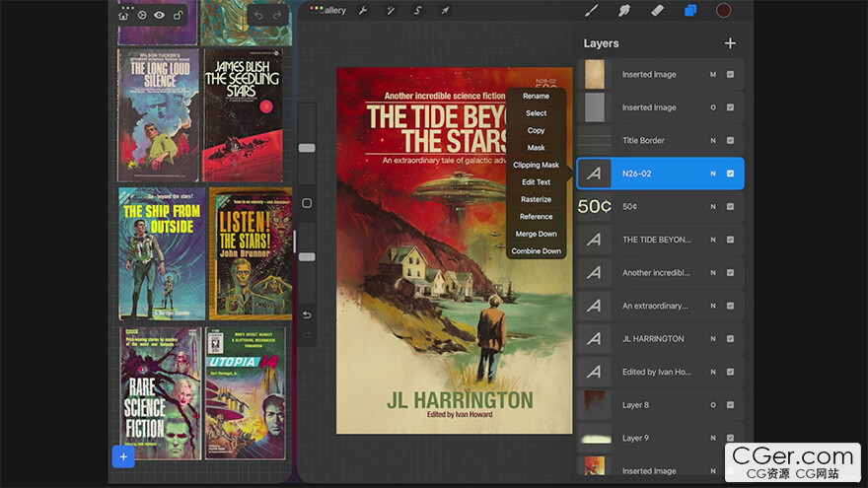The width and height of the screenshot is (868, 488).
Task: Choose Select from layer context menu
Action: (536, 112)
